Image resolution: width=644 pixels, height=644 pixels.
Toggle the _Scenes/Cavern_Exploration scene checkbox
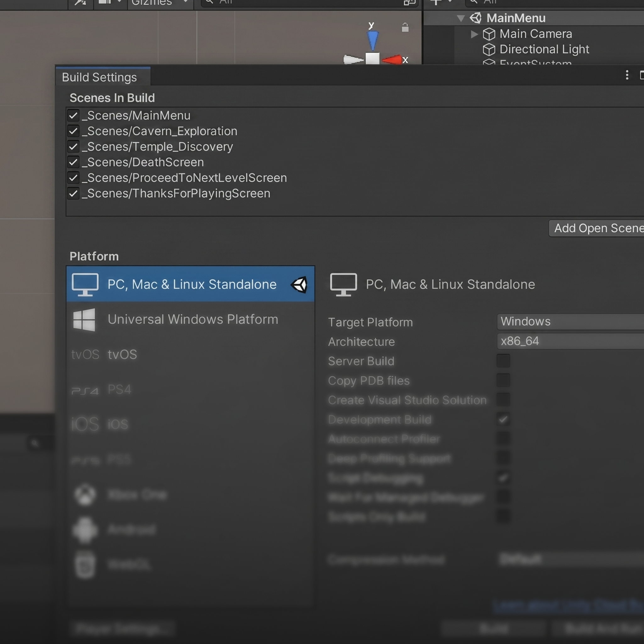tap(73, 131)
